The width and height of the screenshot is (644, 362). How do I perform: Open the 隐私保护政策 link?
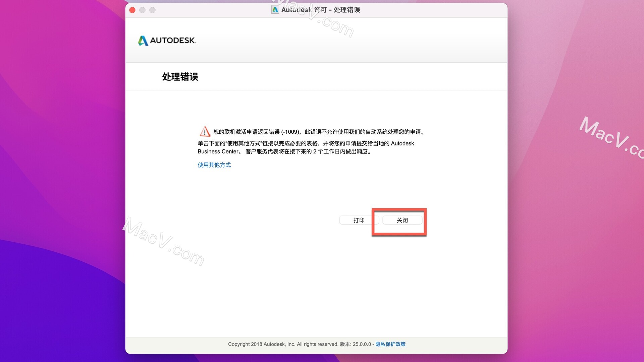(x=390, y=344)
